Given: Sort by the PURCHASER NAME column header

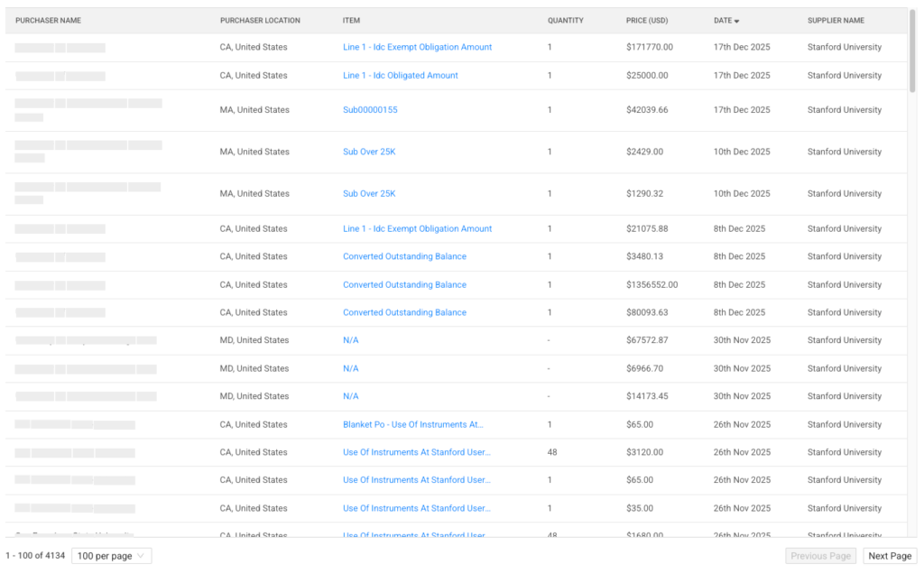Looking at the screenshot, I should click(x=49, y=21).
